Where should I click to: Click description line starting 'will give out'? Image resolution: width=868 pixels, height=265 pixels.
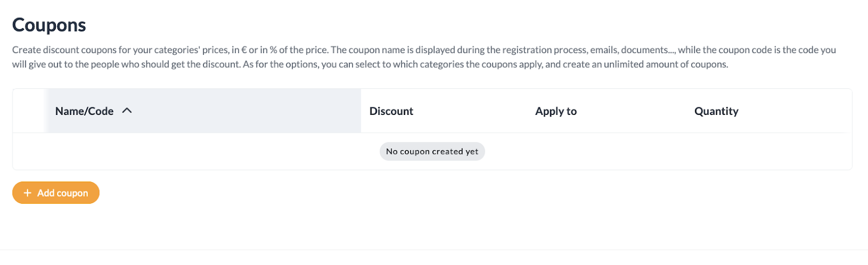point(369,64)
